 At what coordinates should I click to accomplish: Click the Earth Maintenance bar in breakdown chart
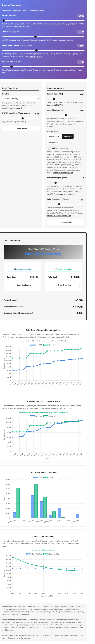(77, 516)
